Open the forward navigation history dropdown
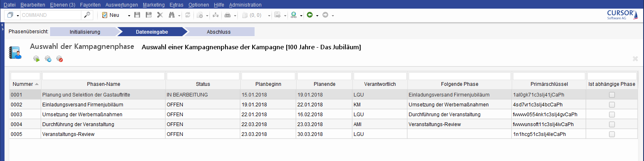 tap(333, 16)
